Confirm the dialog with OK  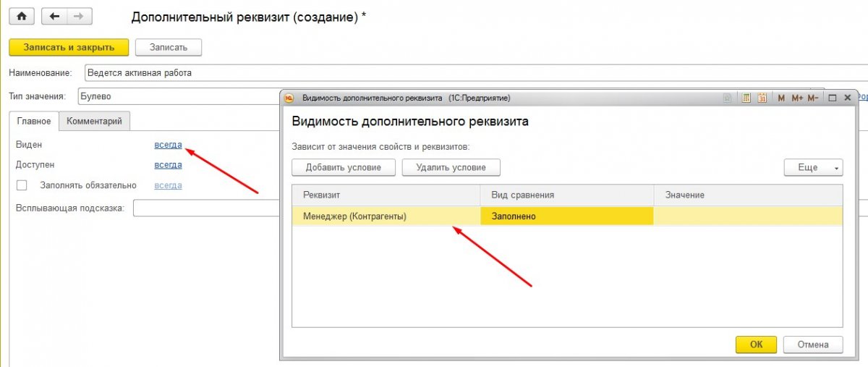pos(756,345)
